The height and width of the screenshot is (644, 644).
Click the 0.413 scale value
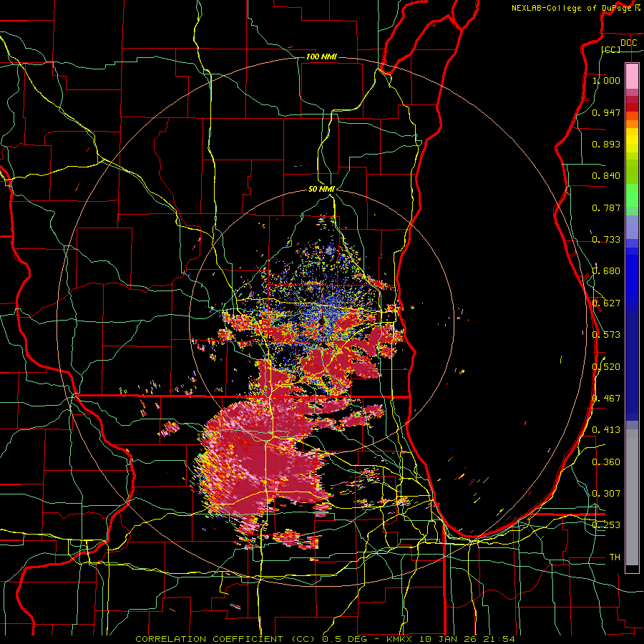click(x=606, y=429)
